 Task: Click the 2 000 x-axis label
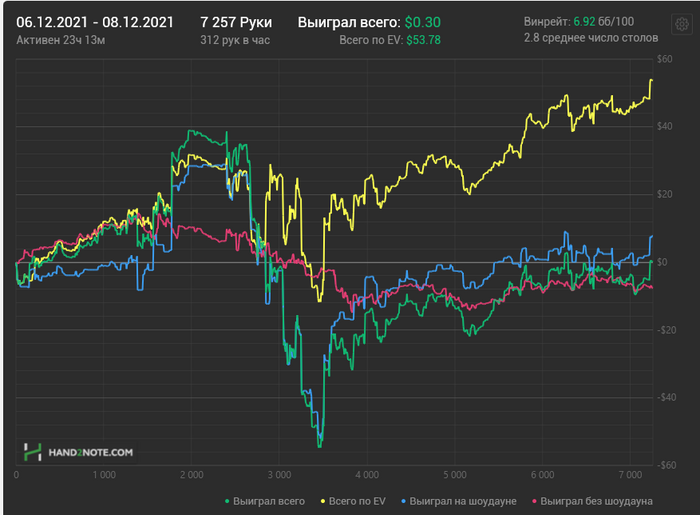click(192, 475)
